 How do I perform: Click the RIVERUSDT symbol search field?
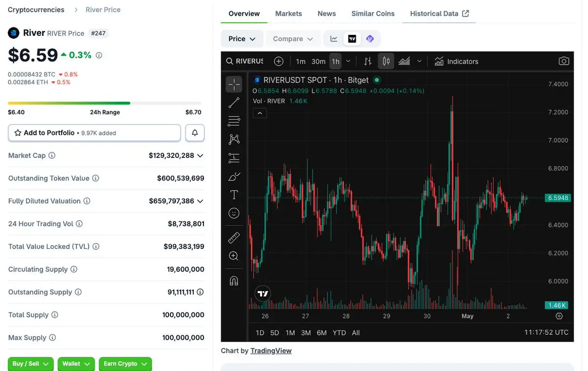[x=245, y=61]
